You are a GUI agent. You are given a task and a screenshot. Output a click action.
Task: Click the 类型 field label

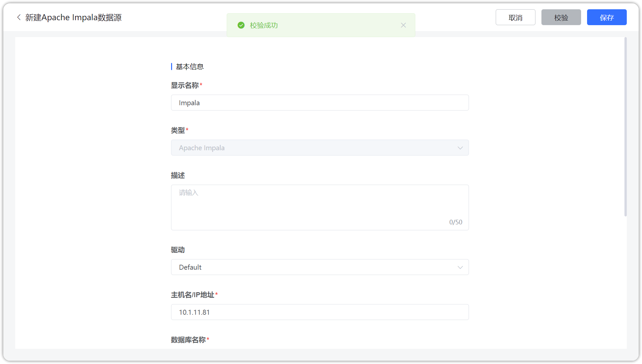[178, 130]
